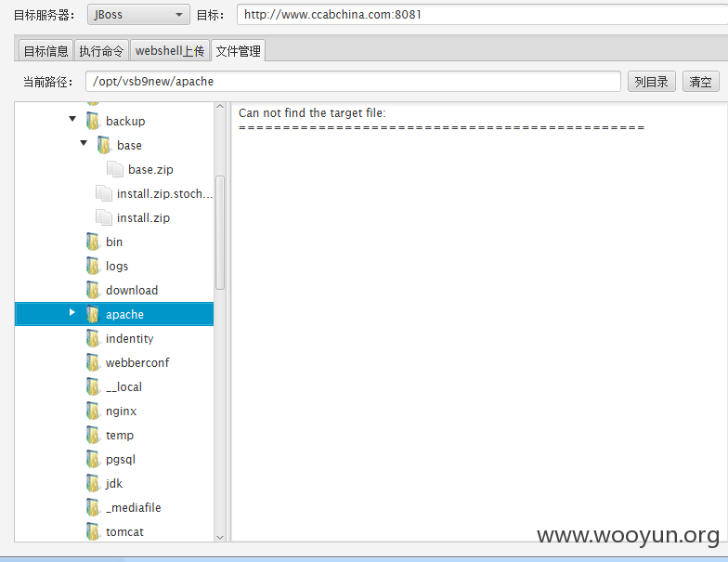Select the tomcat folder label
The image size is (728, 562).
[x=124, y=531]
